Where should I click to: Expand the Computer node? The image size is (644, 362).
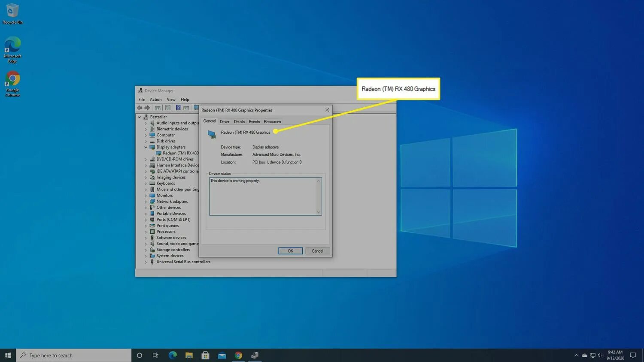(x=146, y=135)
